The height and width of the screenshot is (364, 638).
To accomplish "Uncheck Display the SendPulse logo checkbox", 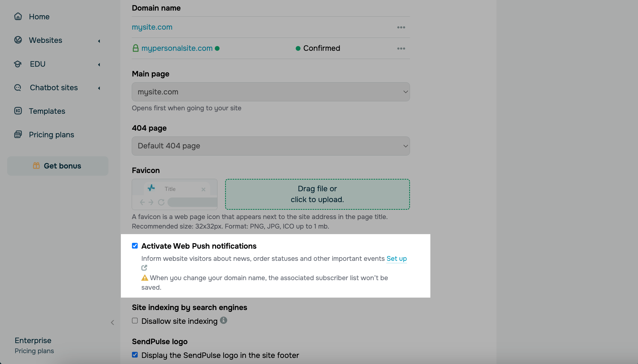I will click(135, 355).
